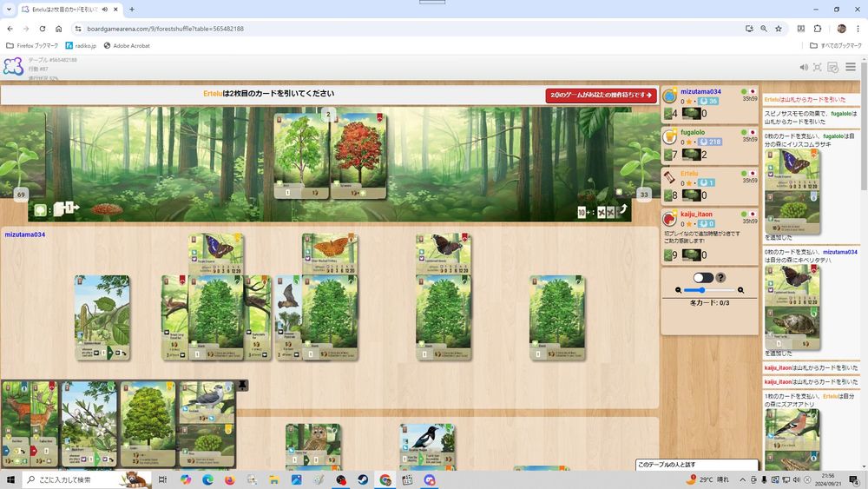Viewport: 868px width, 489px height.
Task: Select the magpie card in the lower forest
Action: 427,446
